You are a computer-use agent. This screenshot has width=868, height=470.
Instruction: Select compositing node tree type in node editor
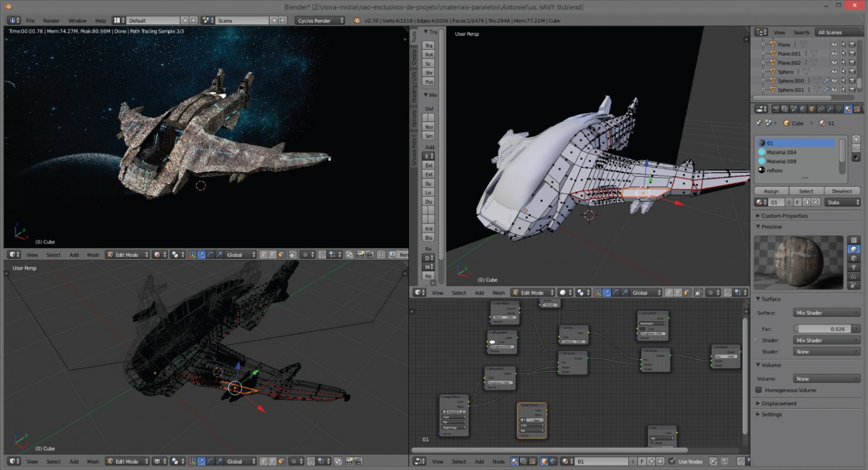point(524,461)
